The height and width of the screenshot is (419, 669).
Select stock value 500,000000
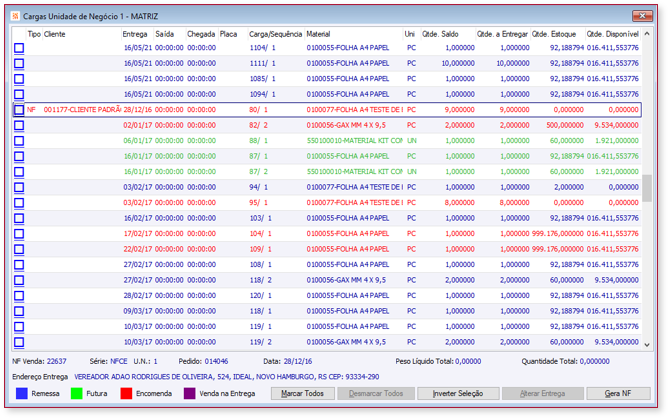(564, 125)
